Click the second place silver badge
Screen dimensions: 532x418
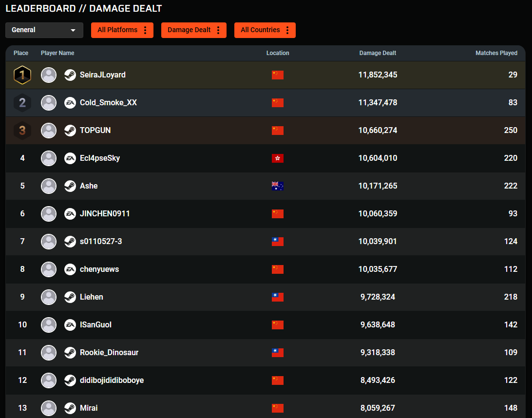point(22,103)
